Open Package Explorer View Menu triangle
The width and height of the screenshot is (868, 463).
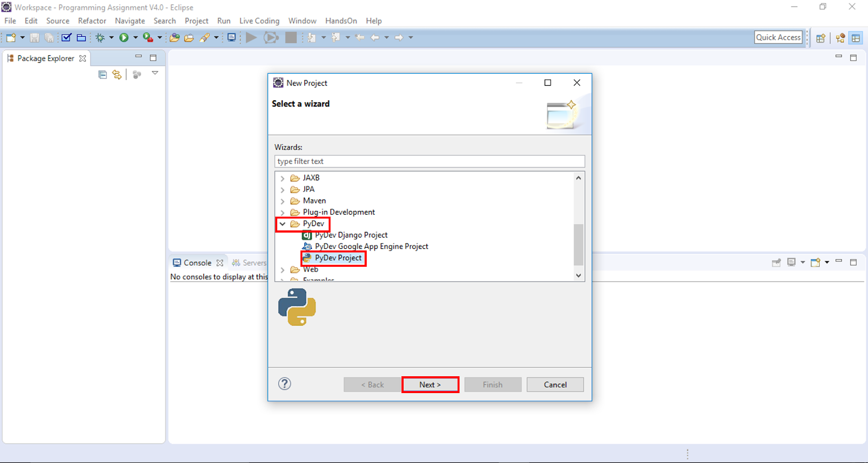(x=155, y=73)
